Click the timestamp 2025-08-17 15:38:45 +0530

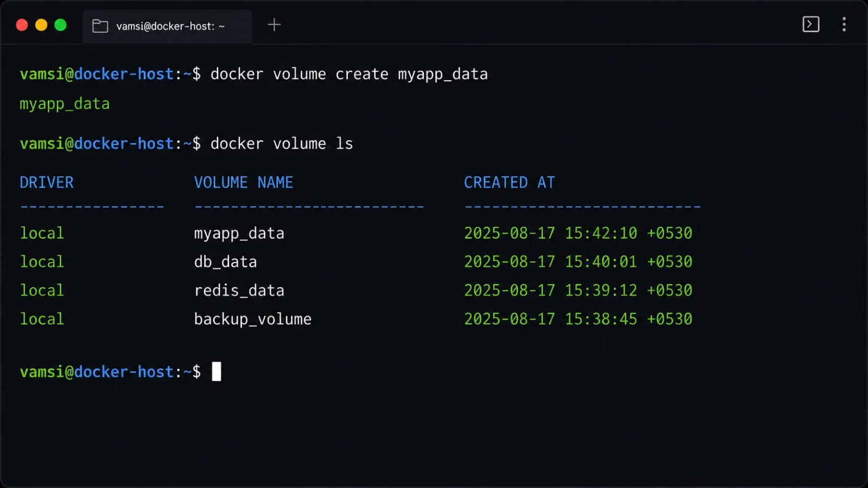578,319
